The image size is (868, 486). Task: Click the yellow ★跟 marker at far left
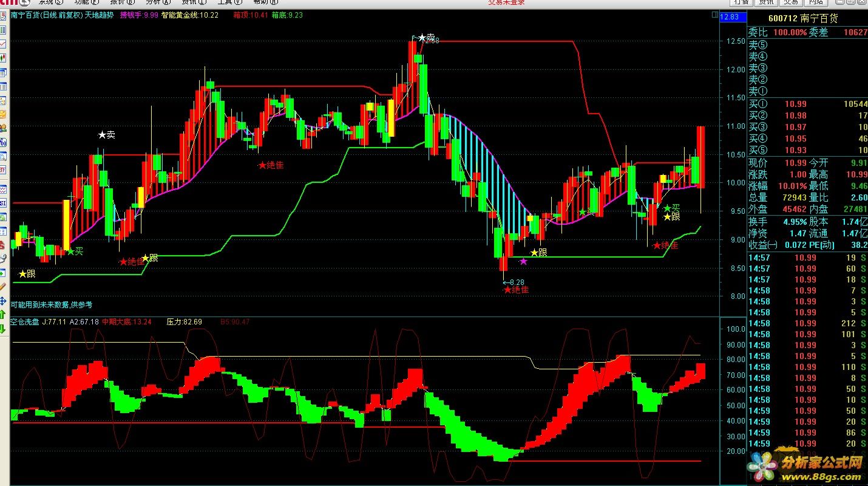[27, 274]
